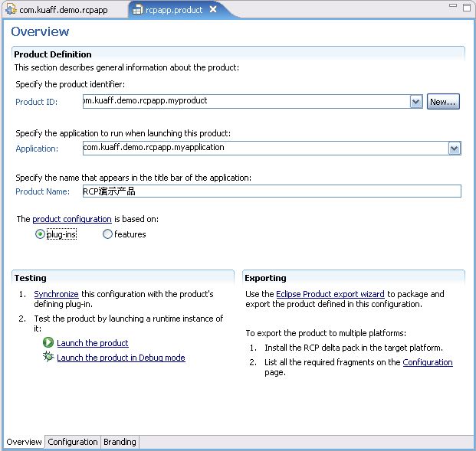This screenshot has height=451, width=476.
Task: Close the rcpapp.product editor tab
Action: coord(213,9)
